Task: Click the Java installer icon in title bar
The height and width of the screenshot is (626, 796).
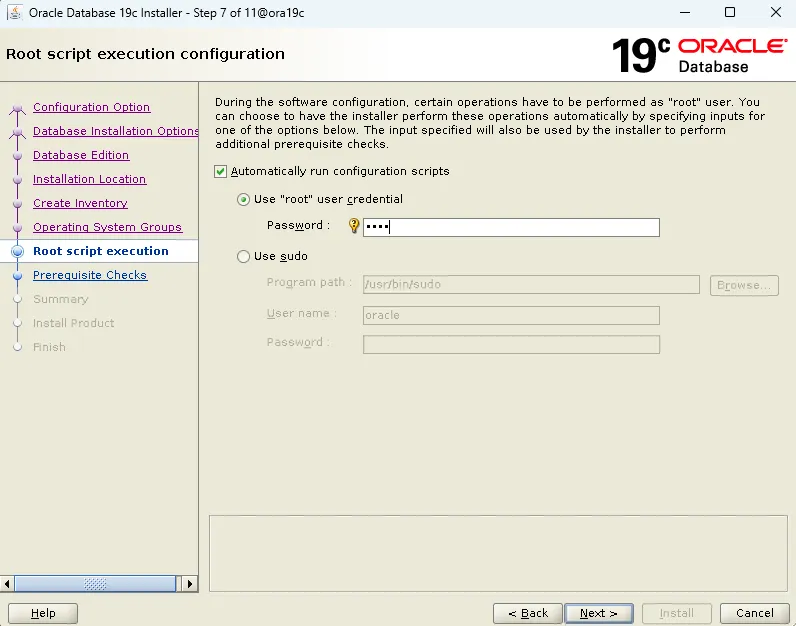Action: tap(15, 13)
